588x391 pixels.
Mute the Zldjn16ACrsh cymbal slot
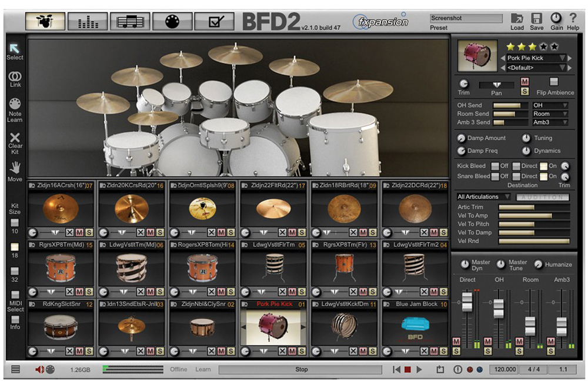tap(79, 232)
